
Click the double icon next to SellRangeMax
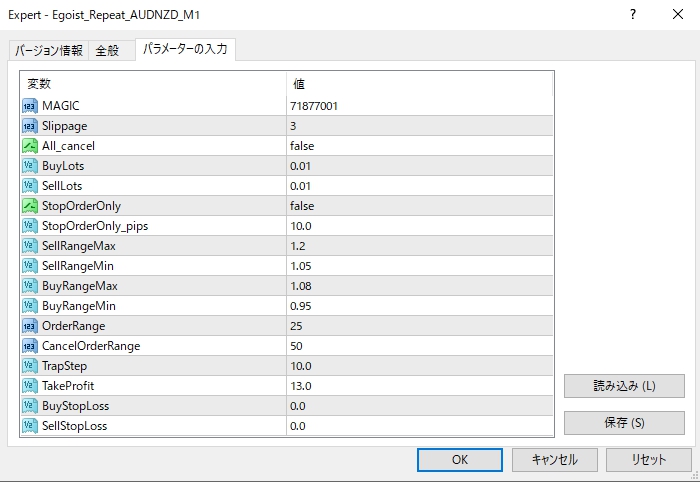tap(30, 246)
